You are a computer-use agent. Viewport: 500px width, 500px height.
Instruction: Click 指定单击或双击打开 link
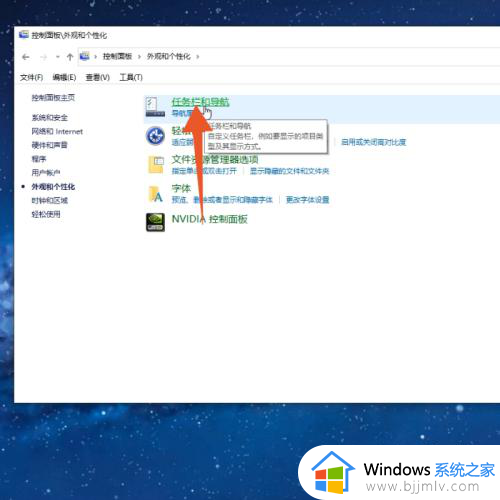click(204, 171)
